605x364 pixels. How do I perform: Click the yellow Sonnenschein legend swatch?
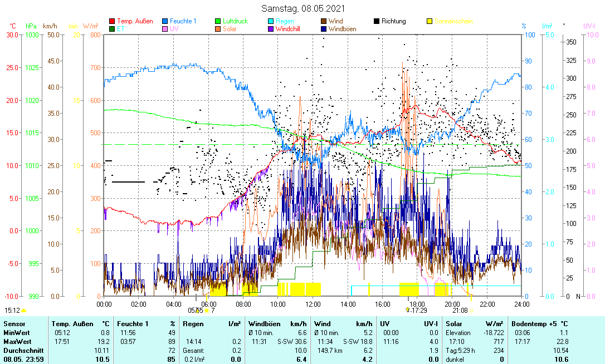(x=430, y=22)
